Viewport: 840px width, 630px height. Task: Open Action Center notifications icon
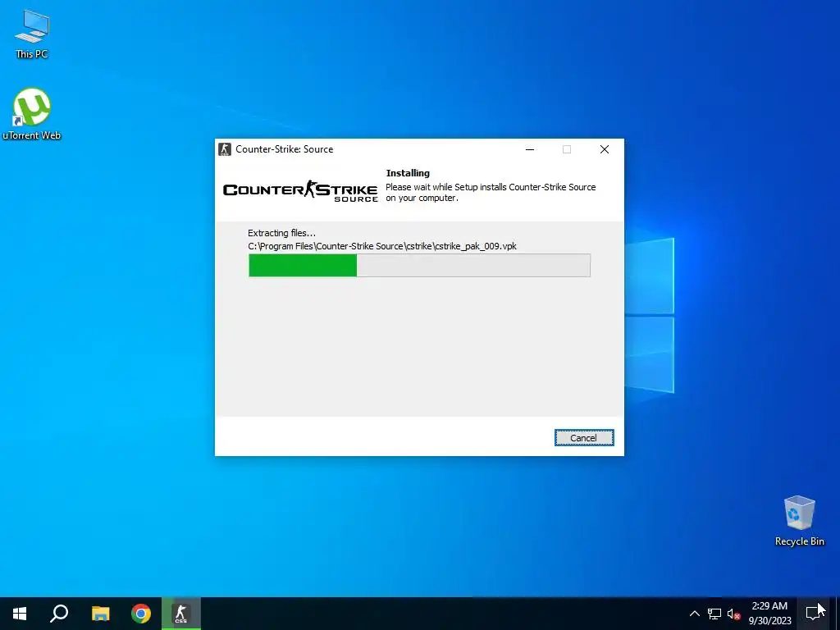tap(815, 614)
